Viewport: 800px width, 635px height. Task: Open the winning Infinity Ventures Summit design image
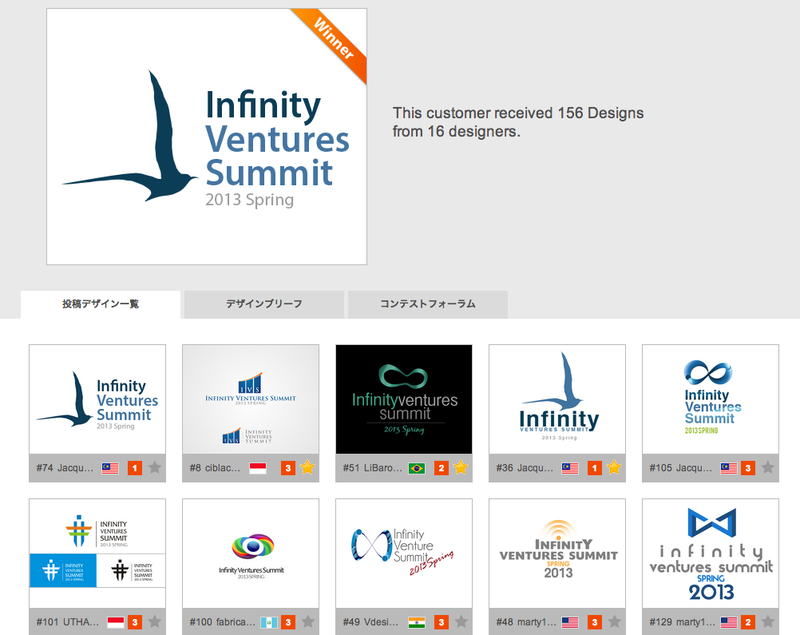(x=206, y=136)
